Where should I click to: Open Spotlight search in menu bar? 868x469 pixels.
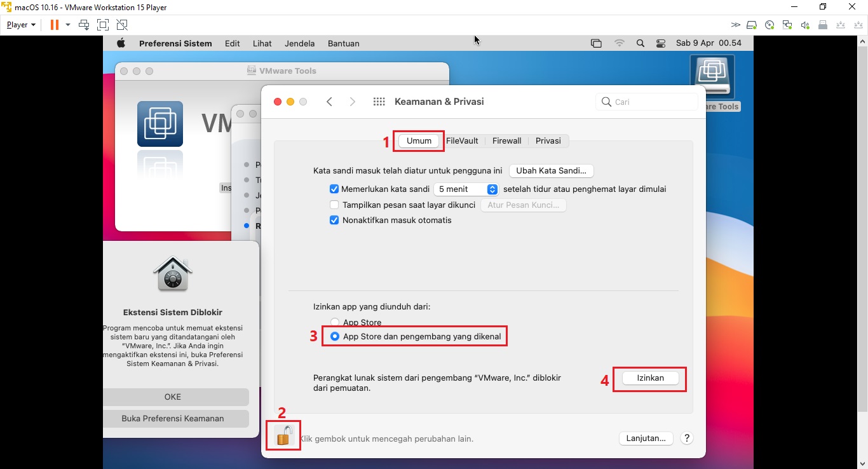pos(641,43)
